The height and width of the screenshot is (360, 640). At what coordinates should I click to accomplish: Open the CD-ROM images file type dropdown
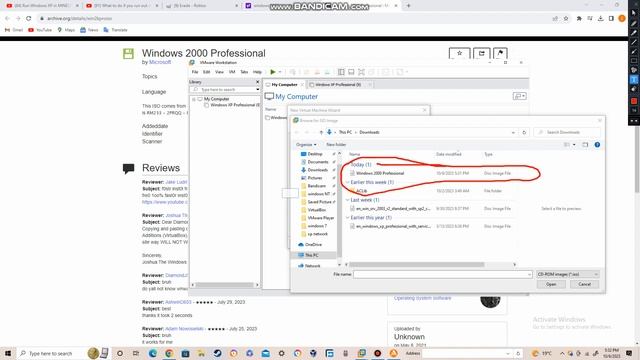pyautogui.click(x=567, y=274)
